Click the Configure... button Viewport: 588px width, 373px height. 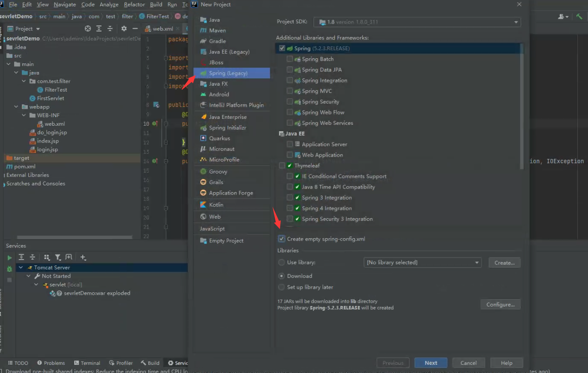500,305
